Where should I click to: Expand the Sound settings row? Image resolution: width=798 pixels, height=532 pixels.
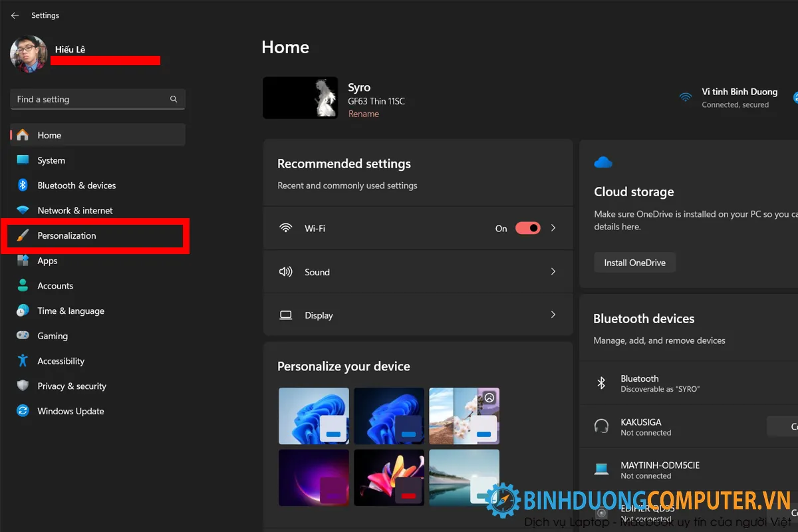[x=553, y=271]
